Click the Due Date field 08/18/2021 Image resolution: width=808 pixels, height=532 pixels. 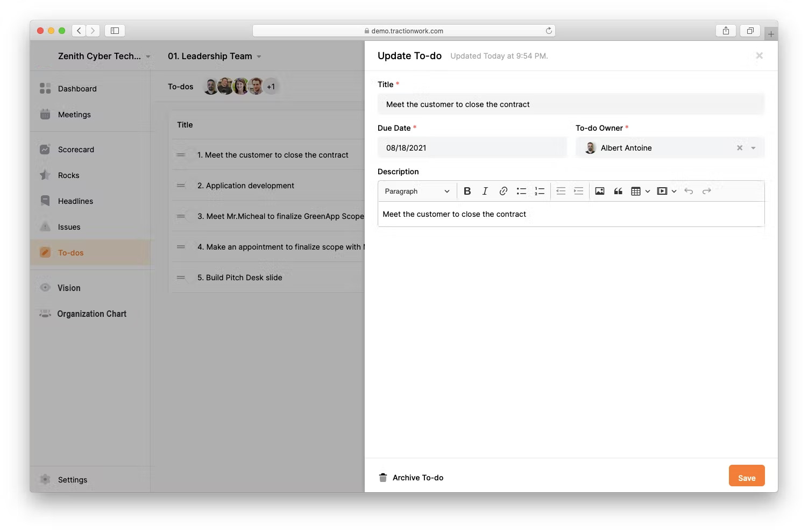coord(472,148)
